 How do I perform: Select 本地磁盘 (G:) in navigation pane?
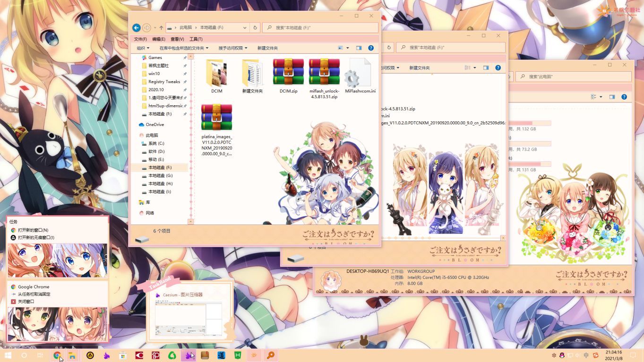pyautogui.click(x=160, y=176)
